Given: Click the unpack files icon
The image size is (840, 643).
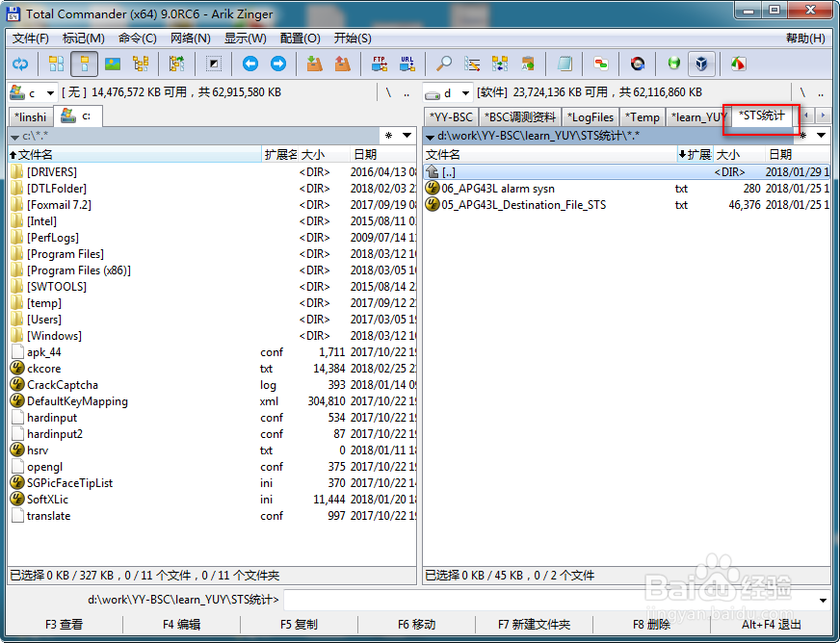Looking at the screenshot, I should click(x=342, y=64).
